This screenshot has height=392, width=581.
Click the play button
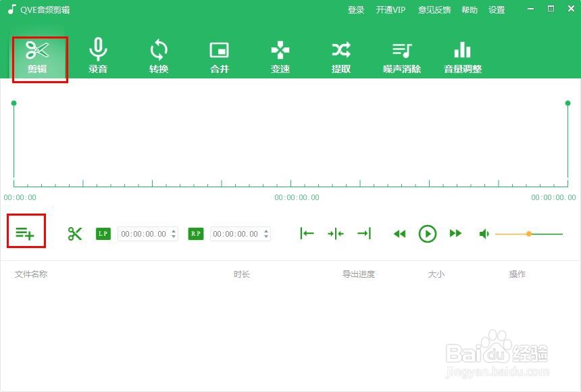pyautogui.click(x=427, y=234)
